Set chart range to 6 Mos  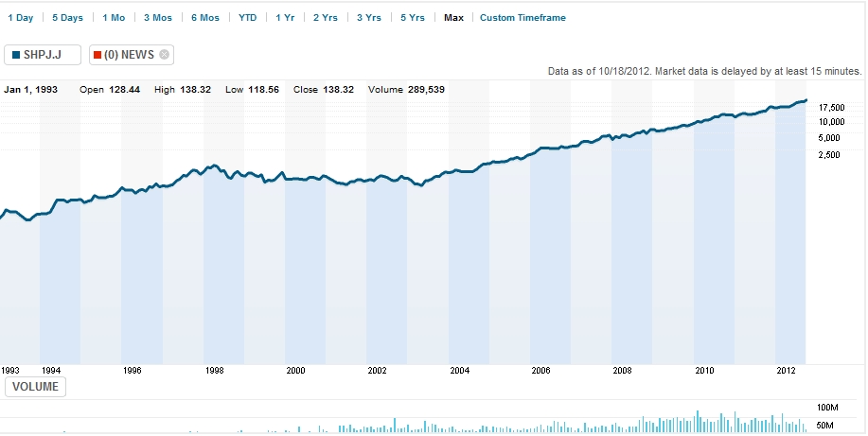[205, 18]
